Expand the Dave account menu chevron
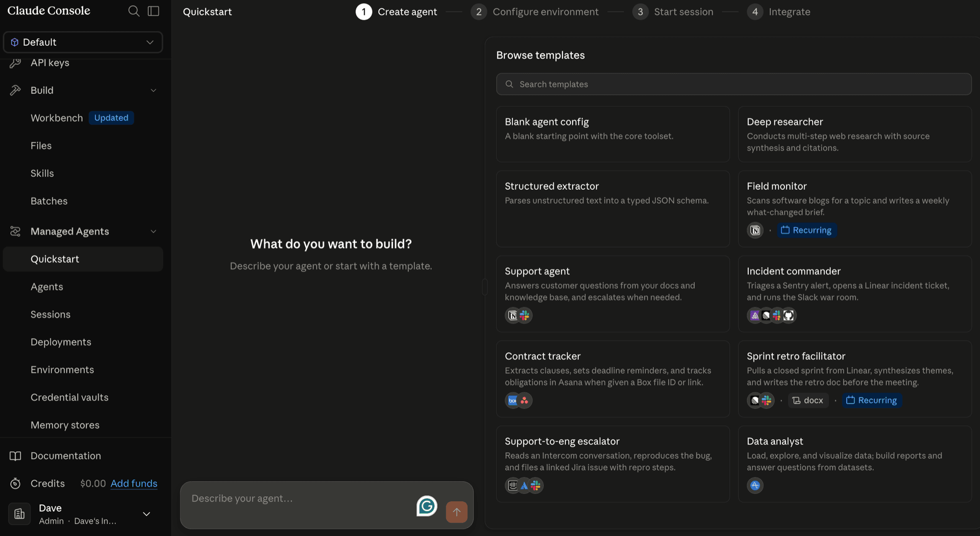 click(x=146, y=514)
